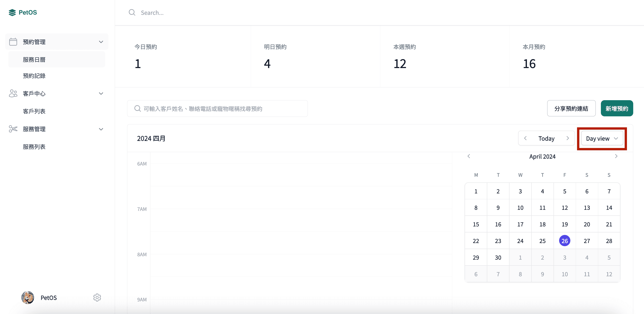The height and width of the screenshot is (314, 644).
Task: Select April 28 in mini calendar
Action: 609,241
